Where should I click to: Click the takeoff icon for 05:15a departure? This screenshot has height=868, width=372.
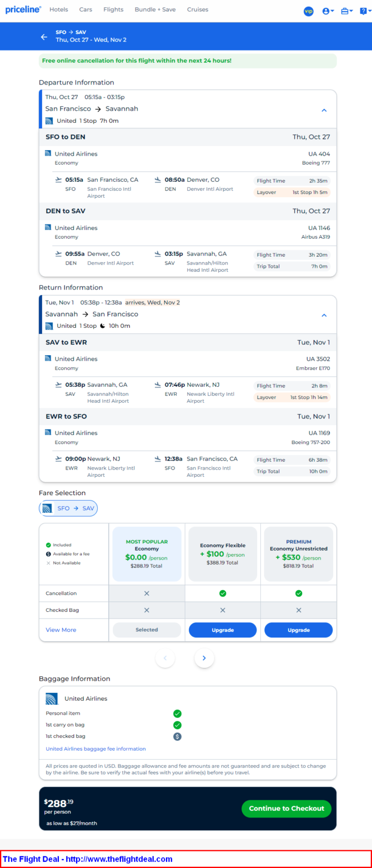(58, 179)
